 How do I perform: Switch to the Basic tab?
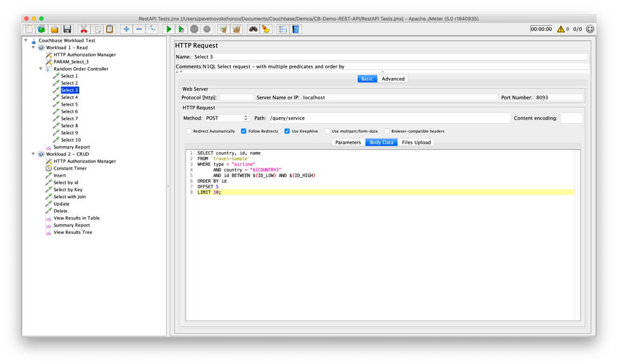367,78
